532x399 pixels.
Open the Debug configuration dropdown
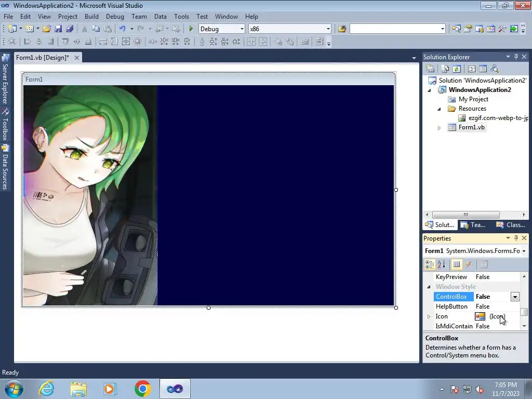tap(242, 29)
